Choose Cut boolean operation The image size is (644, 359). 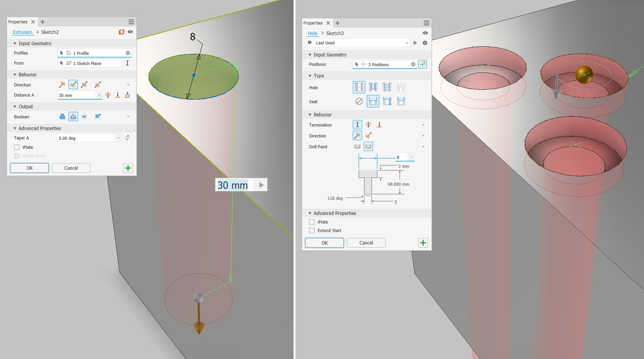tap(73, 116)
